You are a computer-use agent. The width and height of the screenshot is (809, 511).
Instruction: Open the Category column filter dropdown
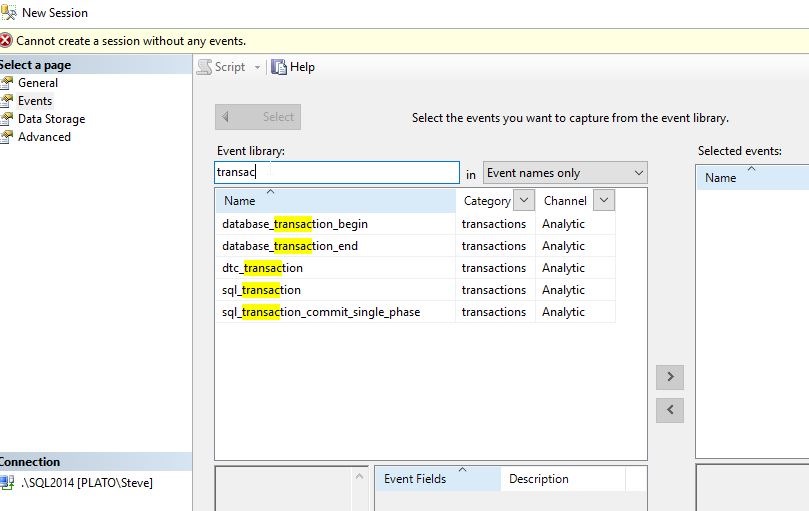pos(523,201)
